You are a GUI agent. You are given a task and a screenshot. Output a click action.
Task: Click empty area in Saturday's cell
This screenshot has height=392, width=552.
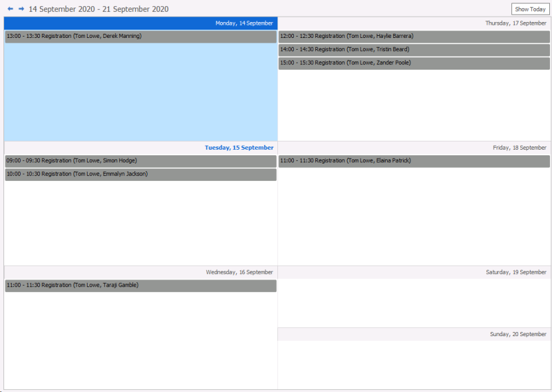[x=414, y=304]
